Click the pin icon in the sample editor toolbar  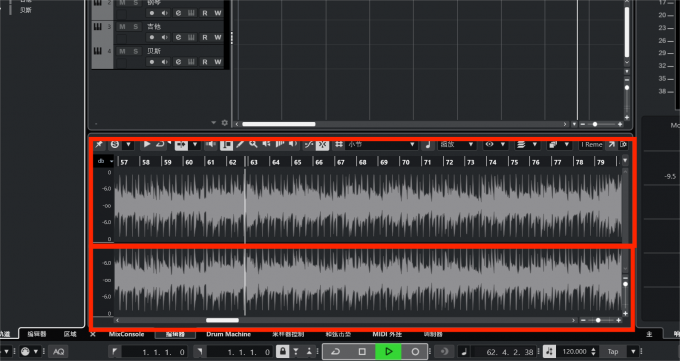99,144
